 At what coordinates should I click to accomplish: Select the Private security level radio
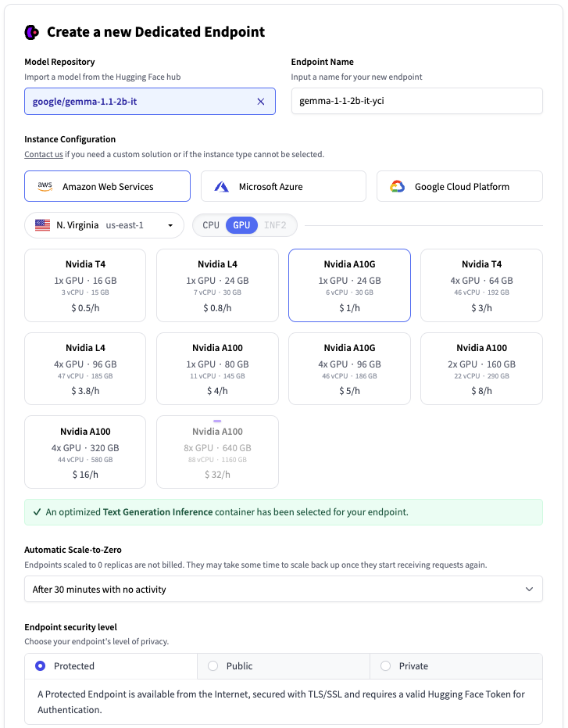pos(385,666)
